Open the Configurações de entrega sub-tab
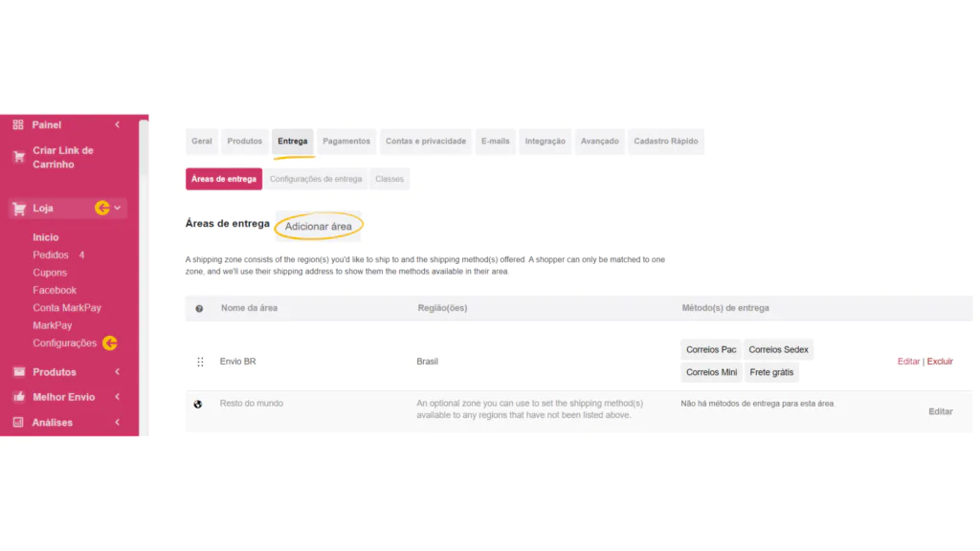Screen dimensions: 980x551 [x=316, y=179]
